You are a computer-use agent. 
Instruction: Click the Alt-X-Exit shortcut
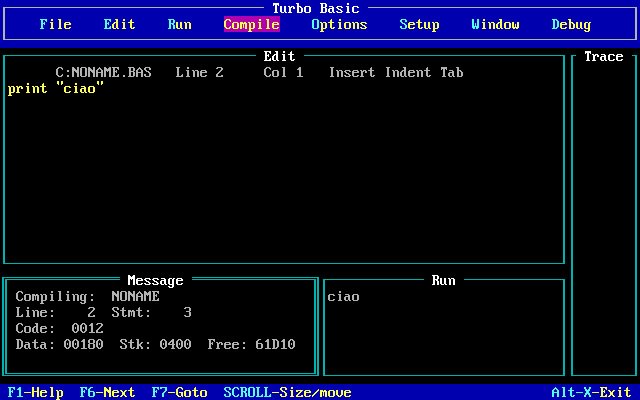point(591,392)
